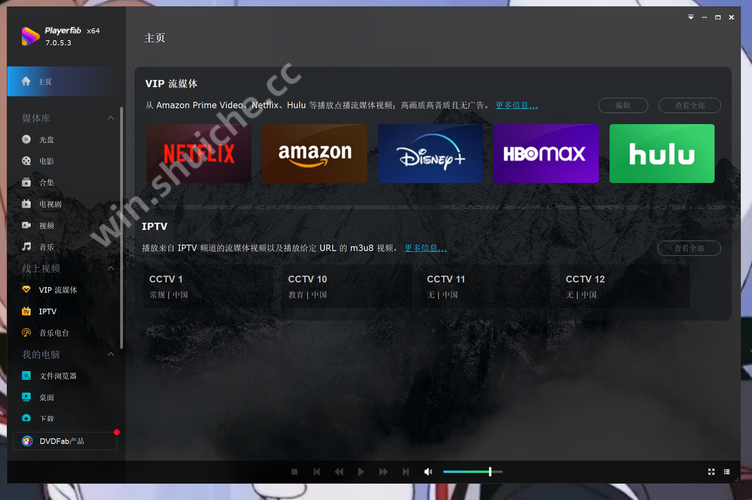This screenshot has width=752, height=500.
Task: Open the Amazon streaming tile
Action: pyautogui.click(x=315, y=153)
